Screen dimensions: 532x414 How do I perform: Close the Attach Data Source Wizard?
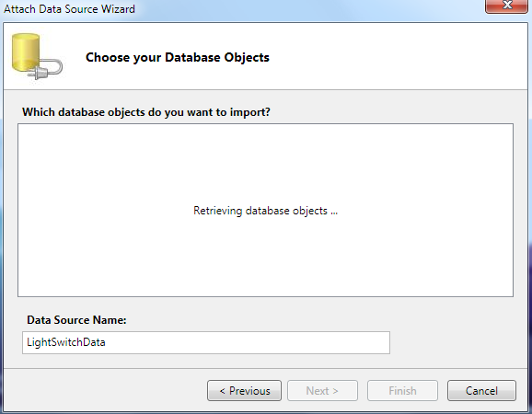(506, 6)
